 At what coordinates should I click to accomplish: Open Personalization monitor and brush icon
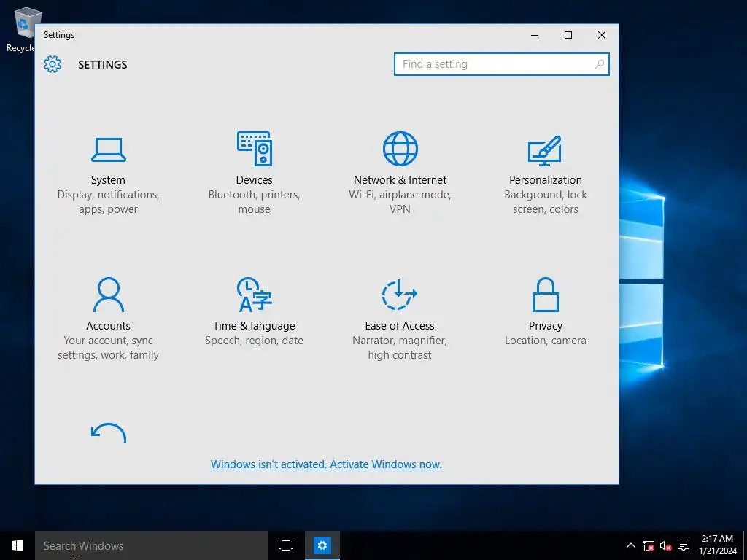tap(545, 150)
